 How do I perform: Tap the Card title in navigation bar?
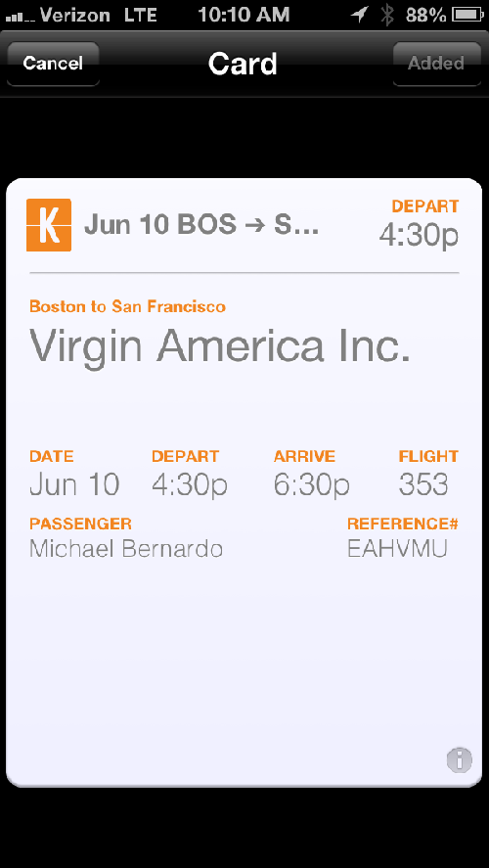pos(243,64)
